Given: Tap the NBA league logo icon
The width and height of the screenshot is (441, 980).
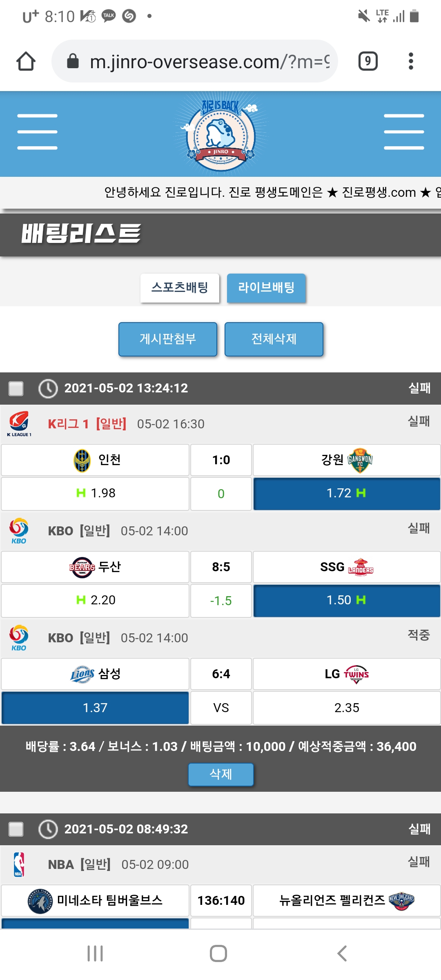Looking at the screenshot, I should coord(19,864).
